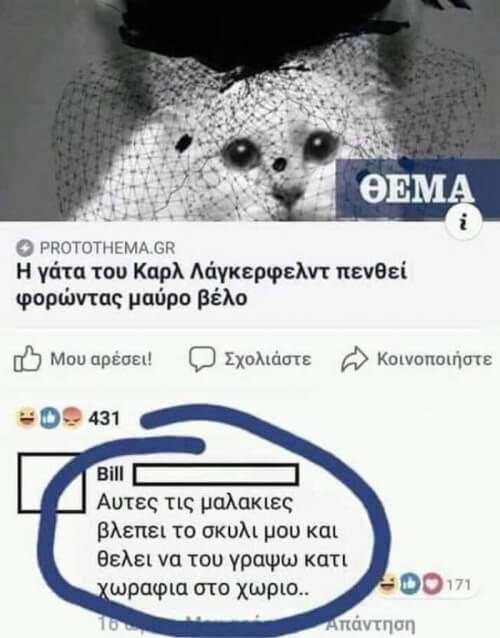Click the globe icon beside PROTOTHEMA.GR
The height and width of the screenshot is (638, 500).
[x=25, y=247]
